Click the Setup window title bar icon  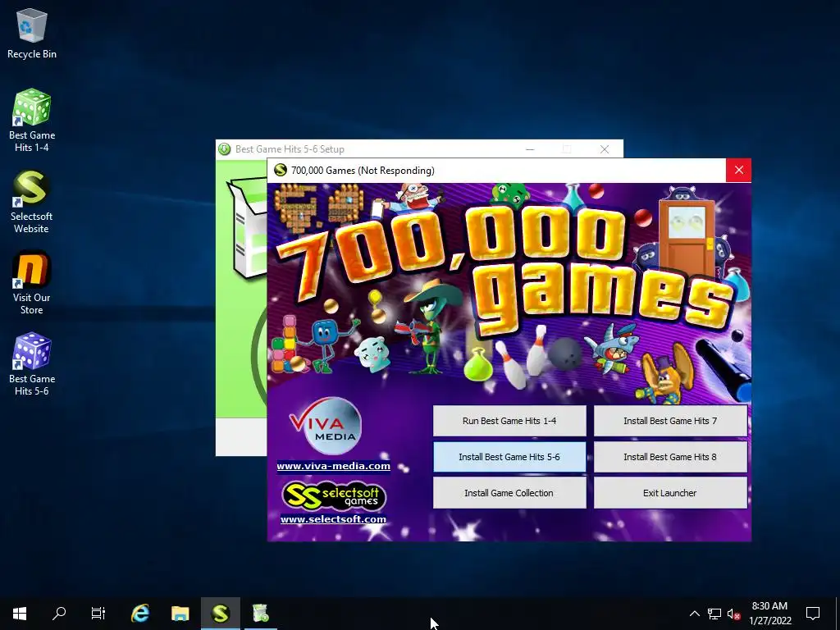tap(225, 149)
